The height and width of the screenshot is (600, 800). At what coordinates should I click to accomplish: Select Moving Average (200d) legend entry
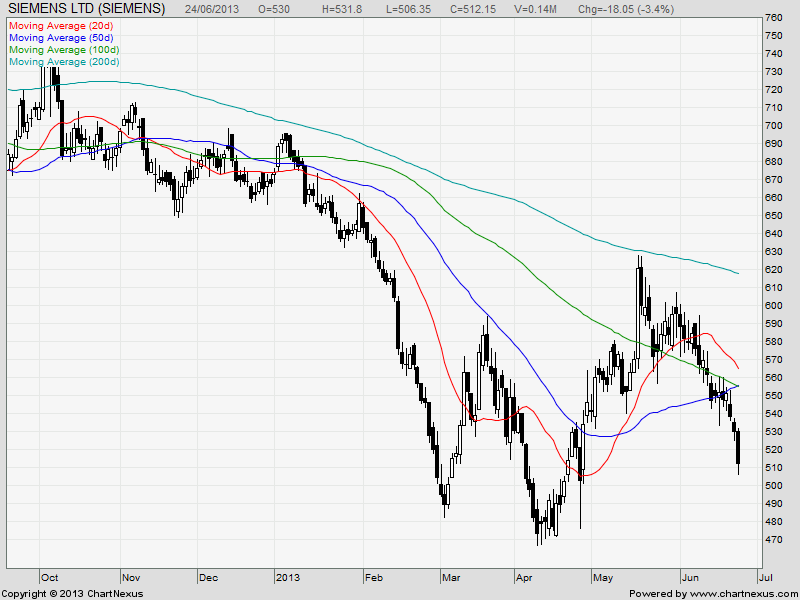64,62
